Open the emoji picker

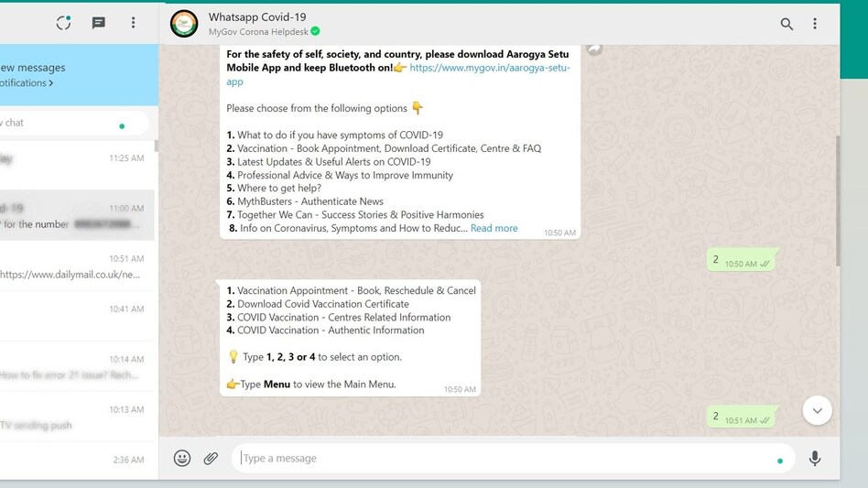[x=182, y=458]
